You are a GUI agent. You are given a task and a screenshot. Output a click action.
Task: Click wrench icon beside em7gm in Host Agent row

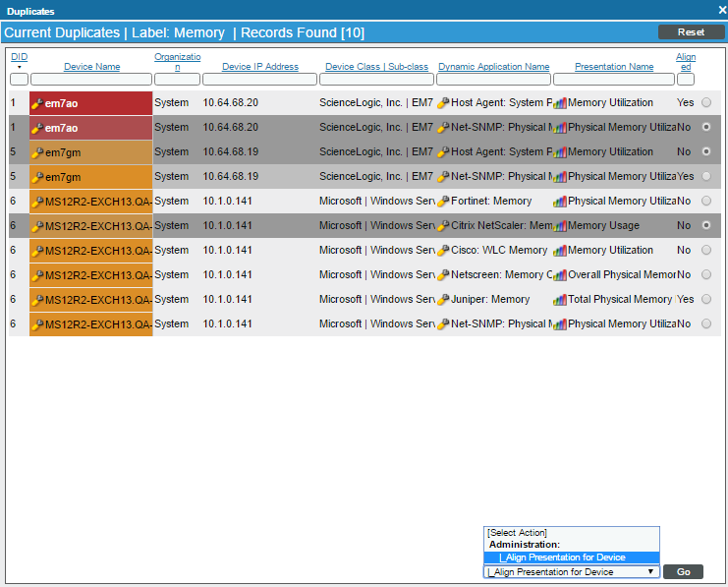point(37,152)
